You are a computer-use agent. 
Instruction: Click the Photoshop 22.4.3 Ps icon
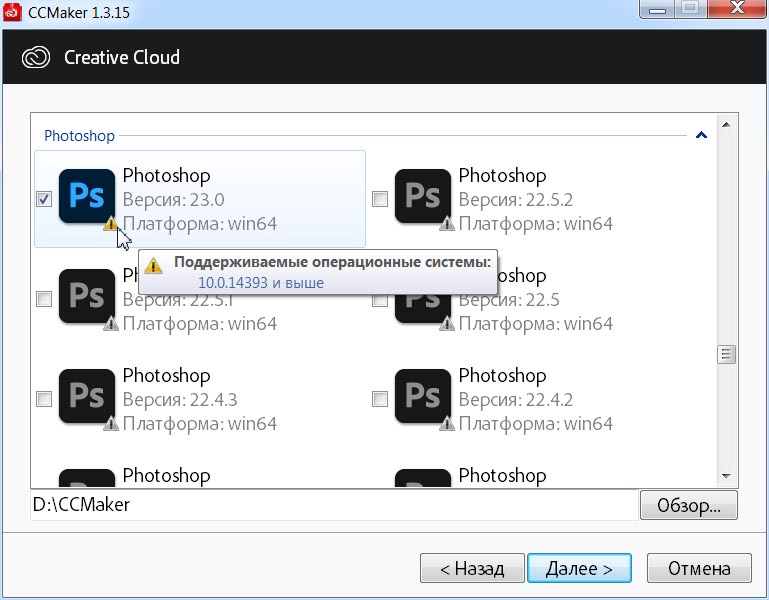[x=87, y=396]
